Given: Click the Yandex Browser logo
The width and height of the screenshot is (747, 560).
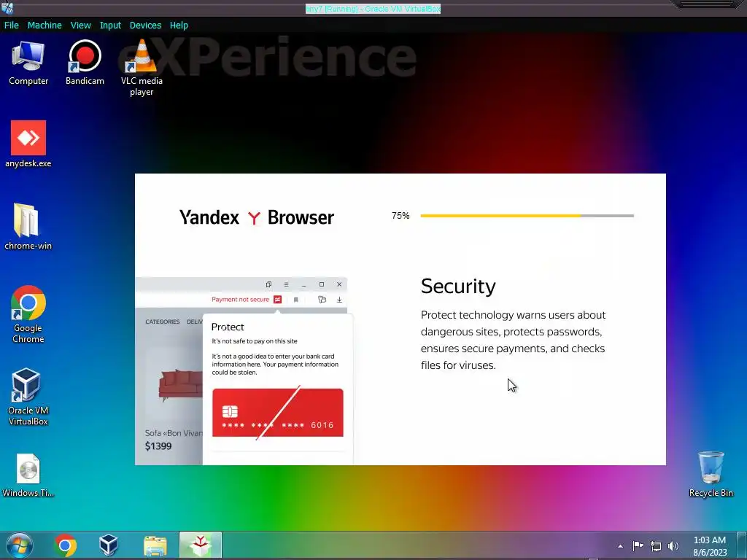Looking at the screenshot, I should tap(256, 217).
